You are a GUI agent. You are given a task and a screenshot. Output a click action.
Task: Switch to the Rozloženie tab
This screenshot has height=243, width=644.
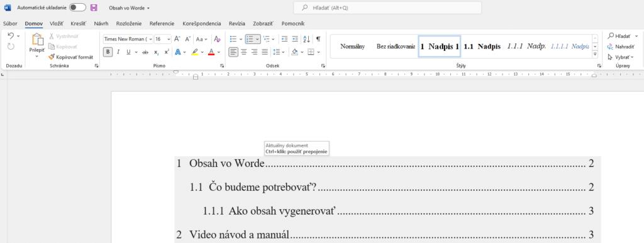(x=128, y=23)
